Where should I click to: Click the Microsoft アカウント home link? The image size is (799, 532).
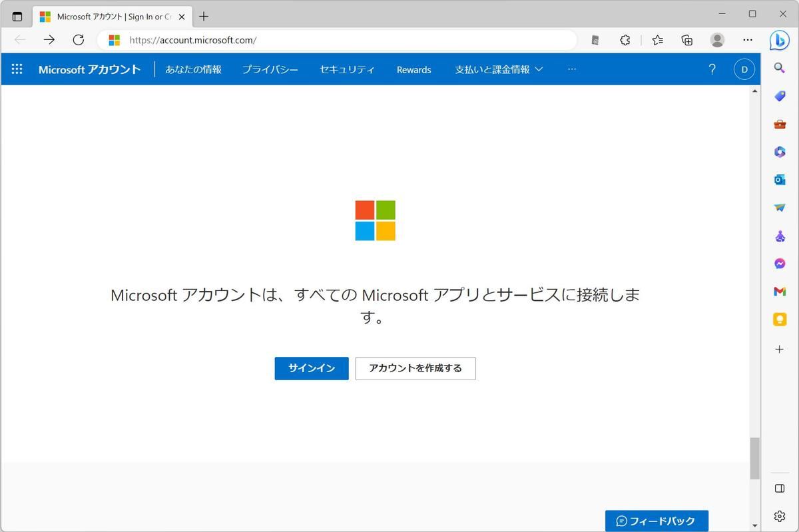(x=89, y=69)
